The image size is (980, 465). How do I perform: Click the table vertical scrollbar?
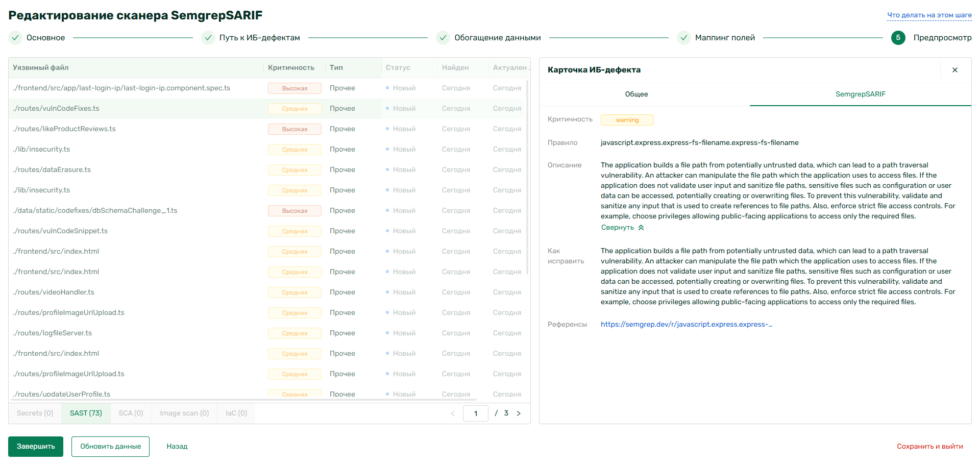pos(527,176)
